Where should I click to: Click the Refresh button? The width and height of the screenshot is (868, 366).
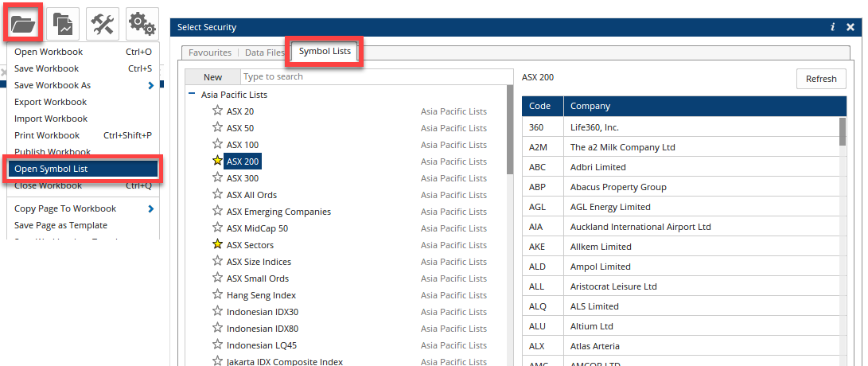tap(821, 79)
